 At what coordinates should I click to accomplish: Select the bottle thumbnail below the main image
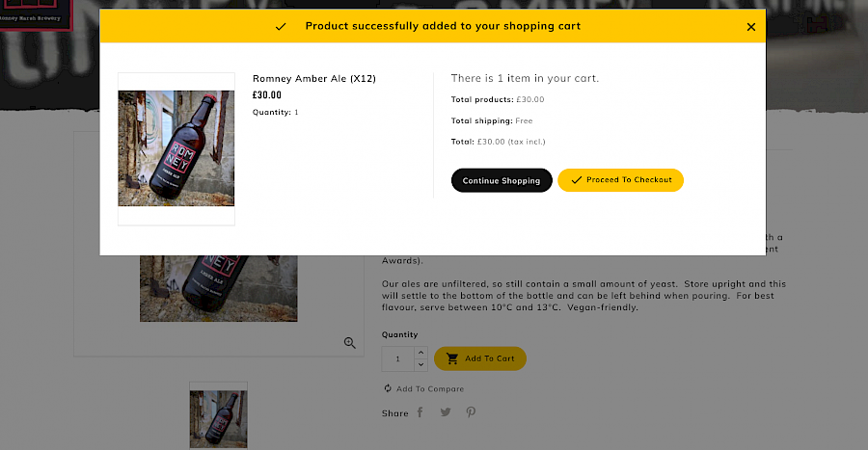point(219,416)
